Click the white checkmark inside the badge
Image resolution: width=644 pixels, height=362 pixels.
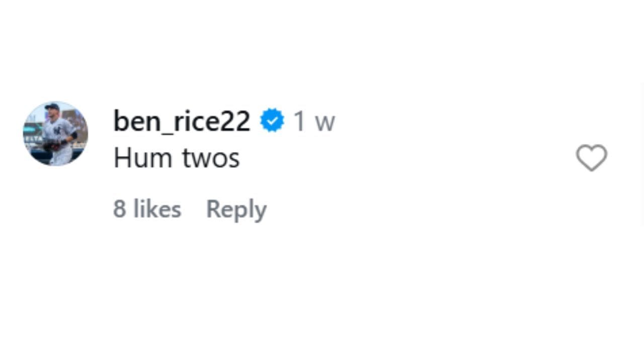pos(272,121)
